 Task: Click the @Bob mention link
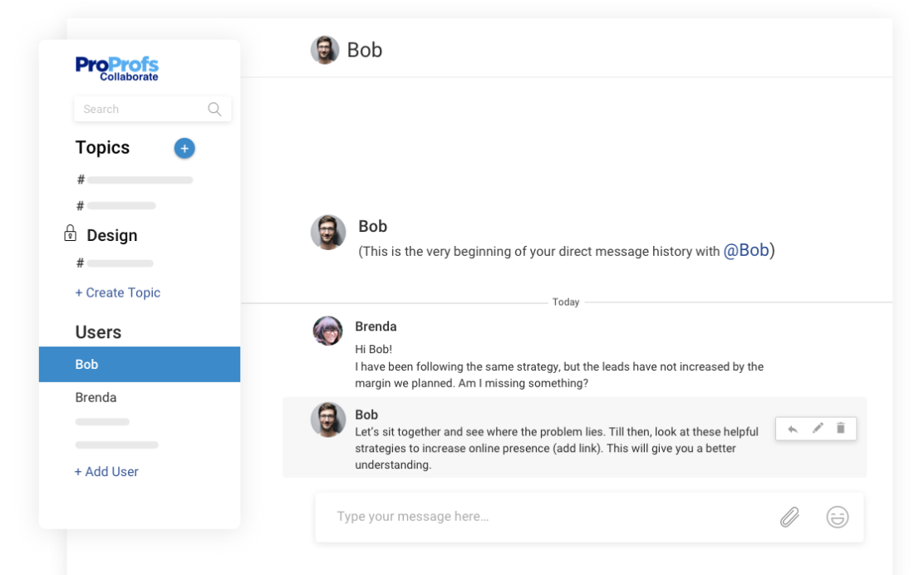[x=745, y=250]
